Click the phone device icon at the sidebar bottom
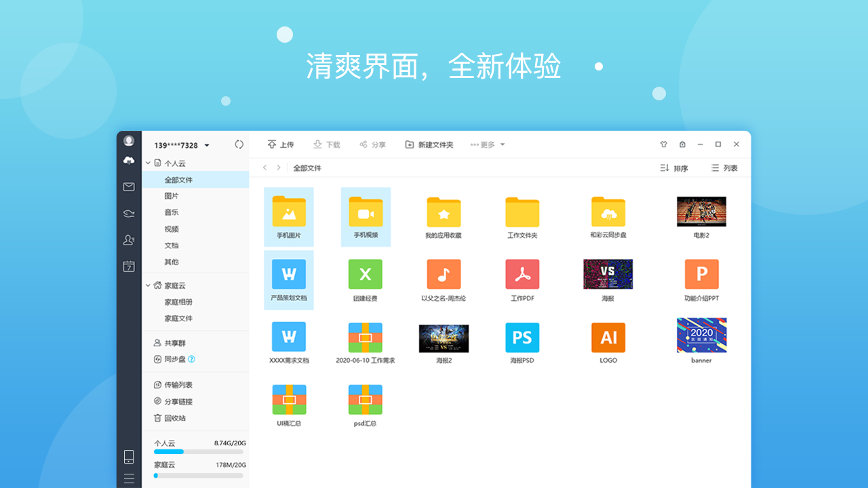 [129, 457]
